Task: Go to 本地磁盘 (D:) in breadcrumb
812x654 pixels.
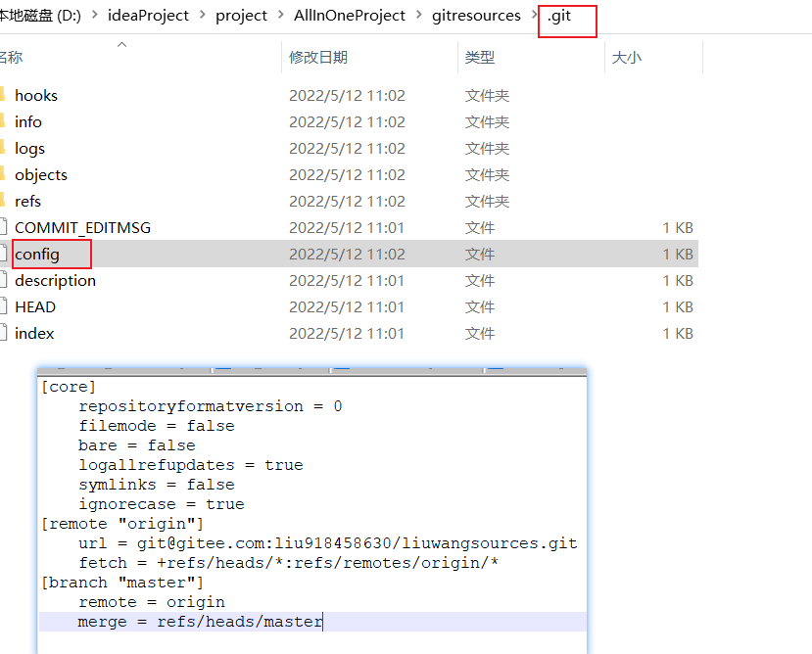Action: [x=40, y=16]
